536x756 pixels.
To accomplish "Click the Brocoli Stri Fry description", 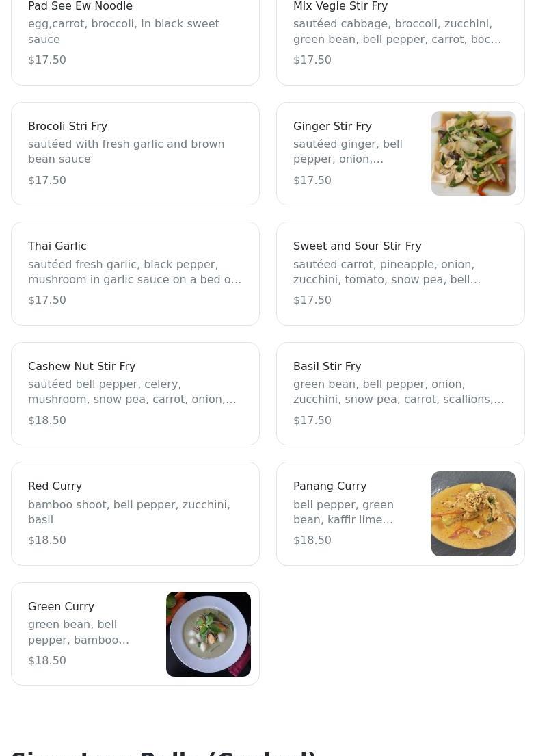I will coord(126,152).
